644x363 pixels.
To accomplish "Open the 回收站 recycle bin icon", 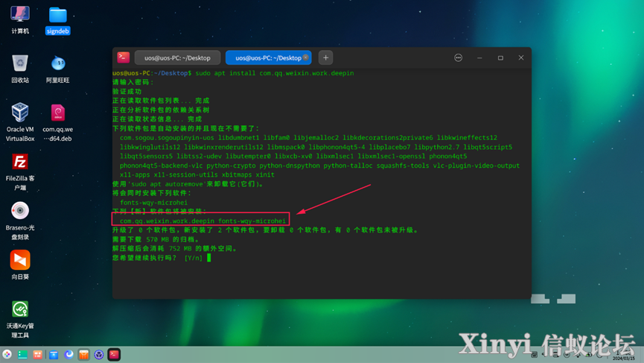I will coord(19,69).
